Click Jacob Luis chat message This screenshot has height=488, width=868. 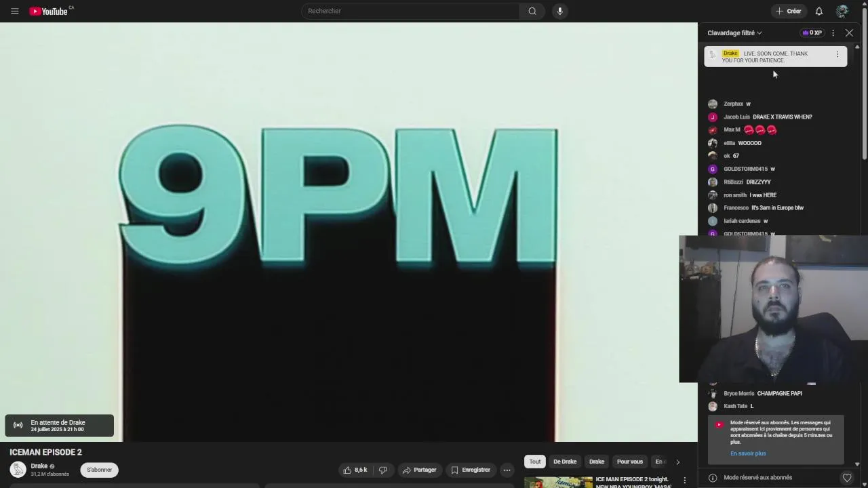tap(768, 117)
